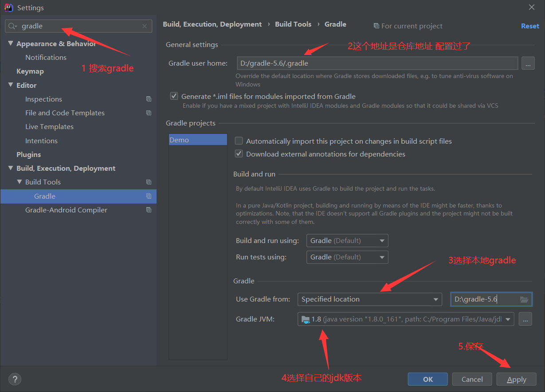Select the Demo project in Gradle projects list

[198, 140]
